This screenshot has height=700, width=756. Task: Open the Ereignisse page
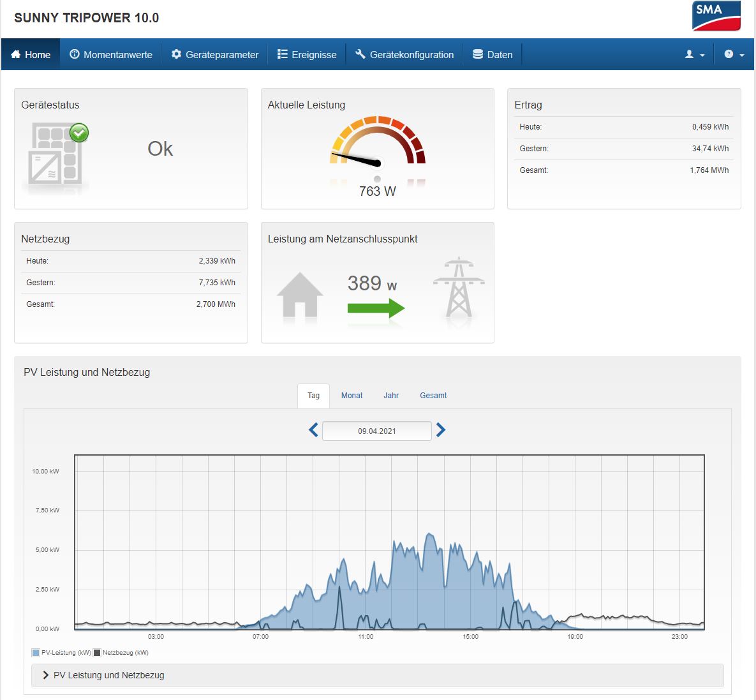307,55
